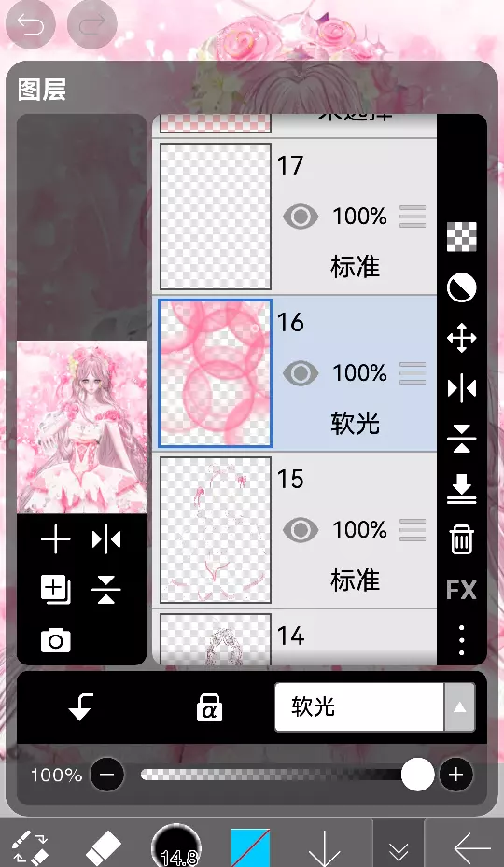Open the FX filter menu
This screenshot has width=504, height=867.
coord(461,590)
